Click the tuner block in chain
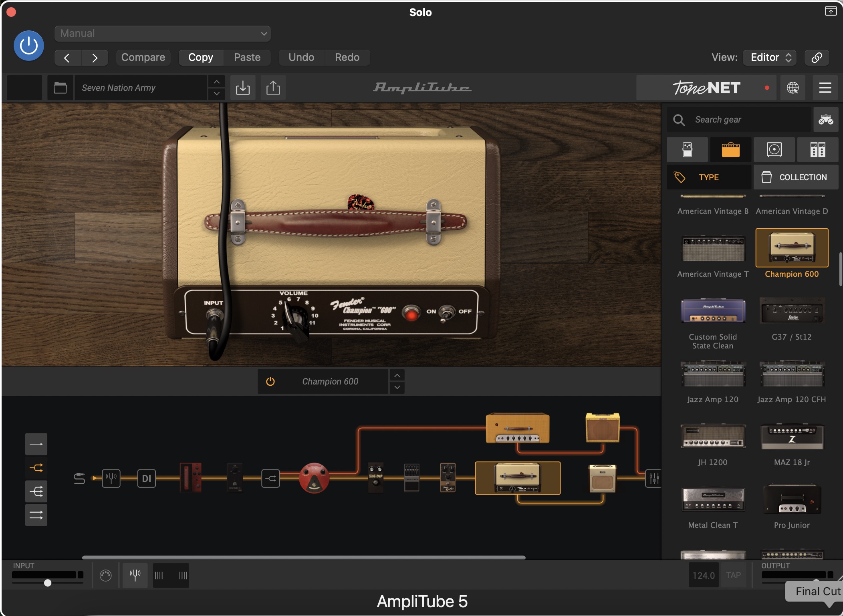This screenshot has height=616, width=843. [x=111, y=478]
